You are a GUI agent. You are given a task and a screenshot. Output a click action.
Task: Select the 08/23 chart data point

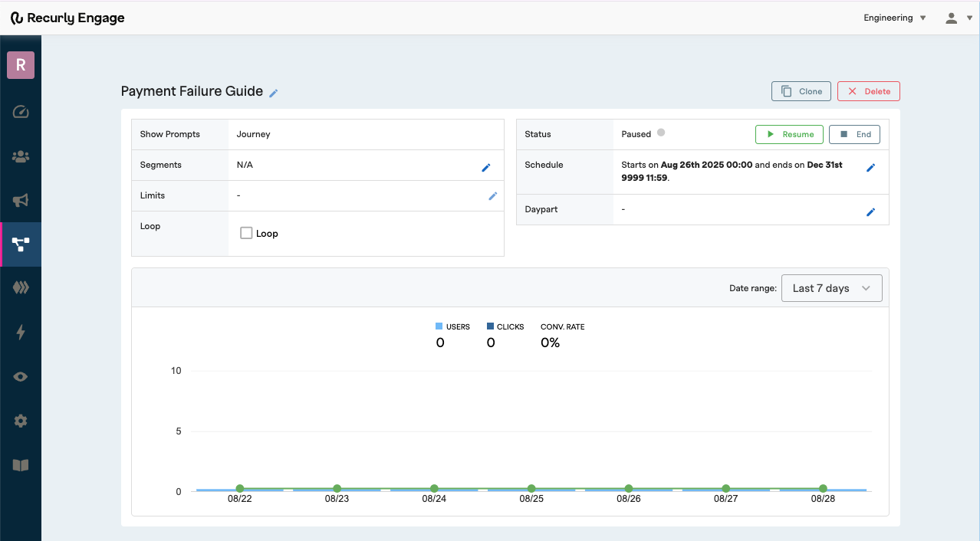pyautogui.click(x=337, y=488)
